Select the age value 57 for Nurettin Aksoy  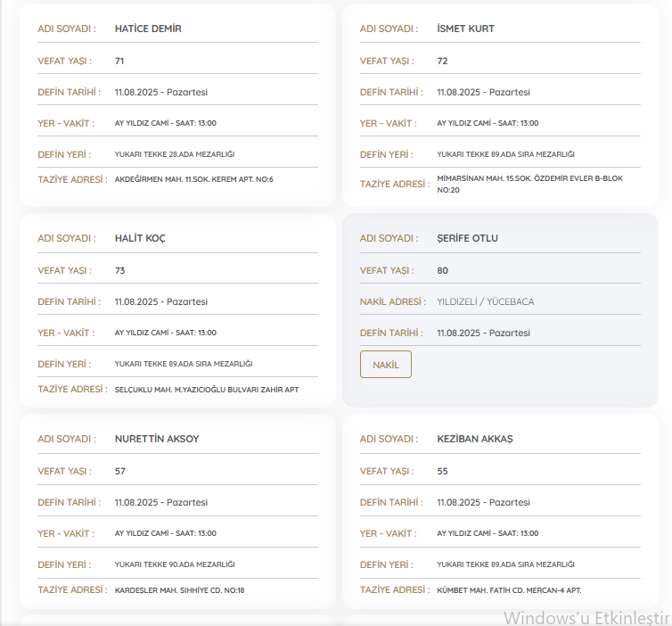pyautogui.click(x=120, y=471)
